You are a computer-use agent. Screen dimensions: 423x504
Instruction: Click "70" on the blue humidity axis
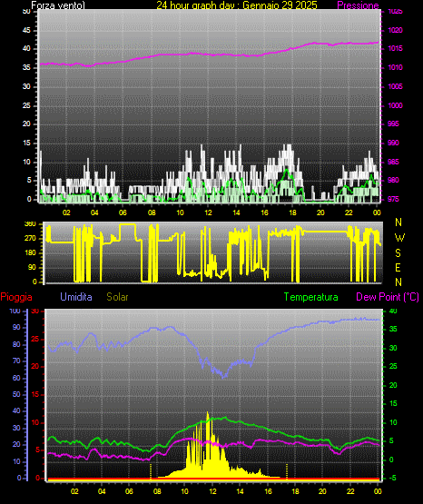pos(16,361)
